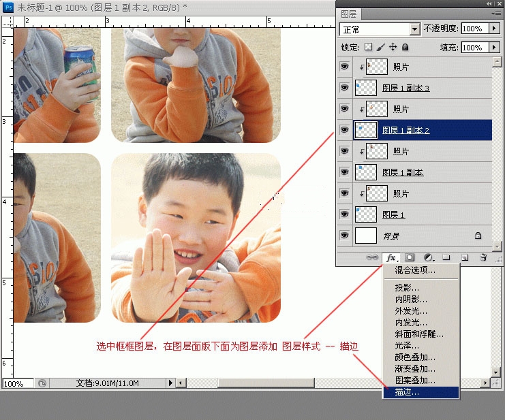This screenshot has width=505, height=420.
Task: Click the ruler origin corner box
Action: click(7, 22)
